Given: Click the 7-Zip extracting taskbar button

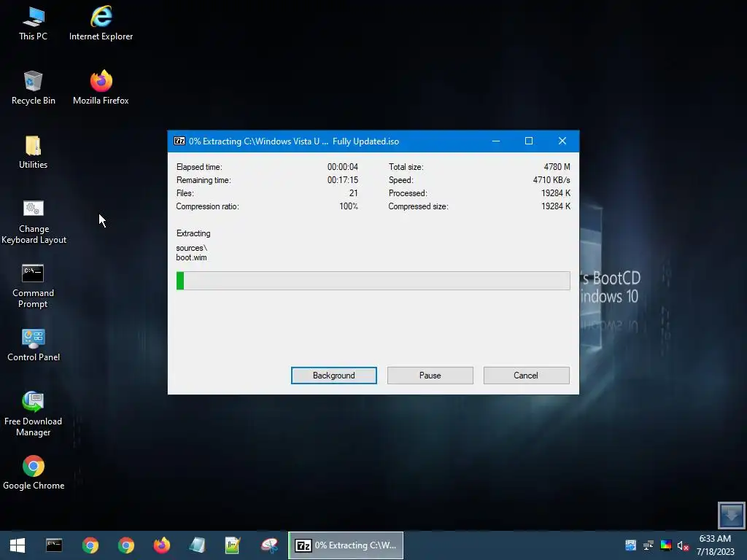Looking at the screenshot, I should [x=346, y=545].
